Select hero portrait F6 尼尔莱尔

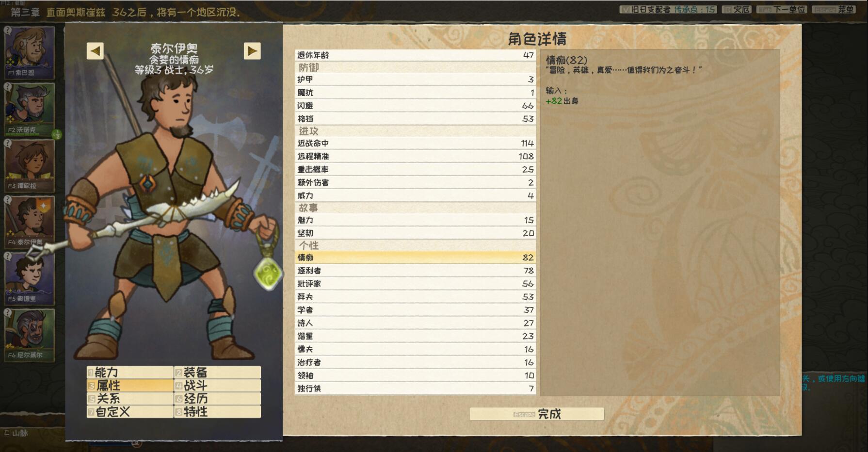click(x=30, y=335)
